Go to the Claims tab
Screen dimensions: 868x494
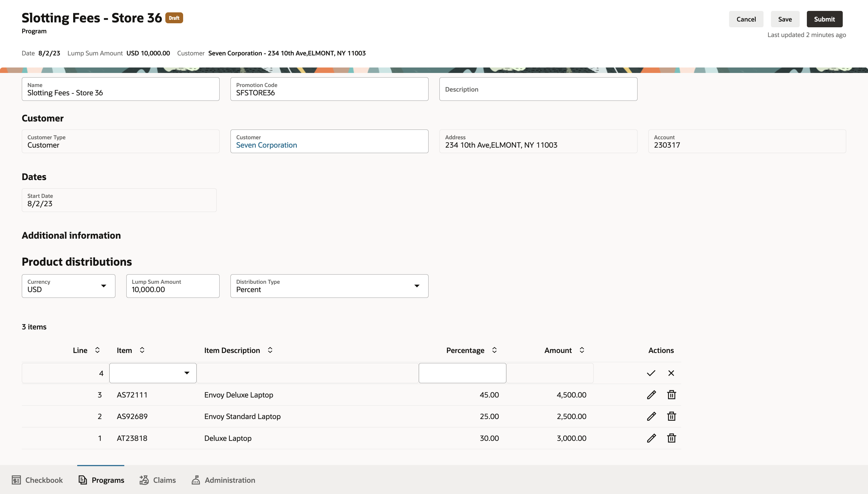click(158, 480)
